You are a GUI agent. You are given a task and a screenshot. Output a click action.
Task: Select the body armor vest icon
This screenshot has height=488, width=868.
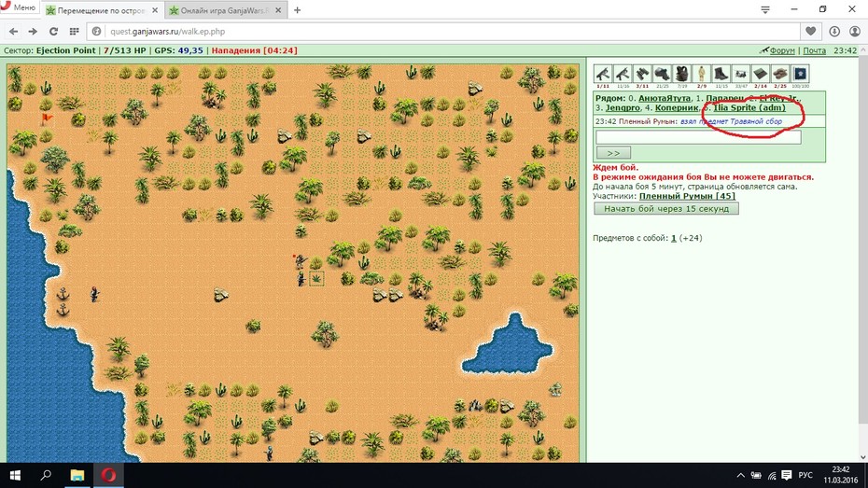pyautogui.click(x=682, y=74)
